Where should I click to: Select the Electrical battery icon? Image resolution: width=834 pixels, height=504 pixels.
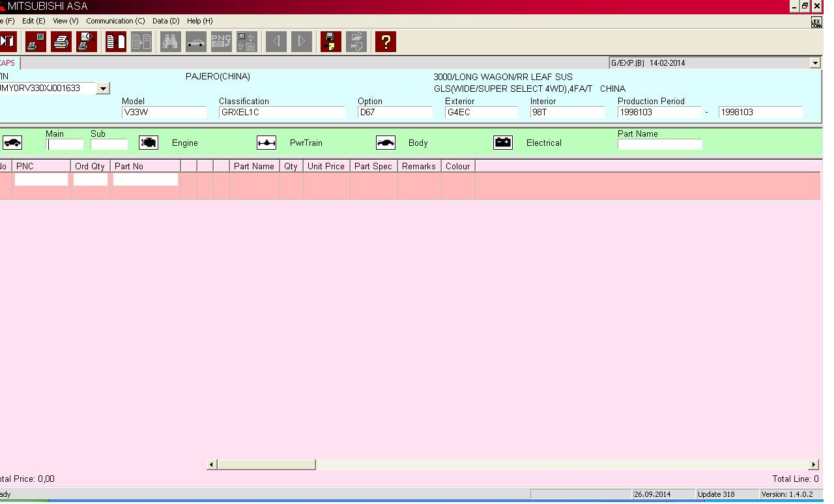[x=503, y=143]
